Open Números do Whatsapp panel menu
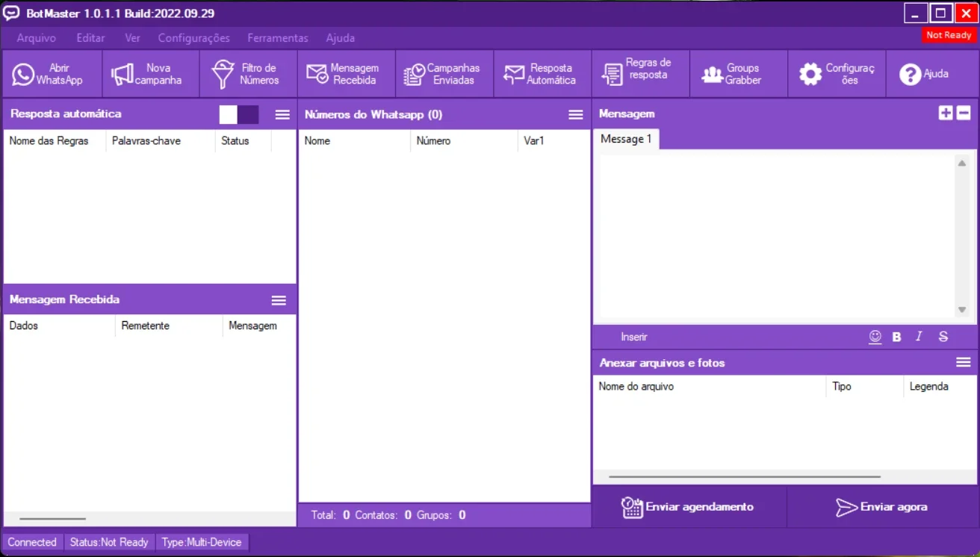980x557 pixels. (x=576, y=114)
